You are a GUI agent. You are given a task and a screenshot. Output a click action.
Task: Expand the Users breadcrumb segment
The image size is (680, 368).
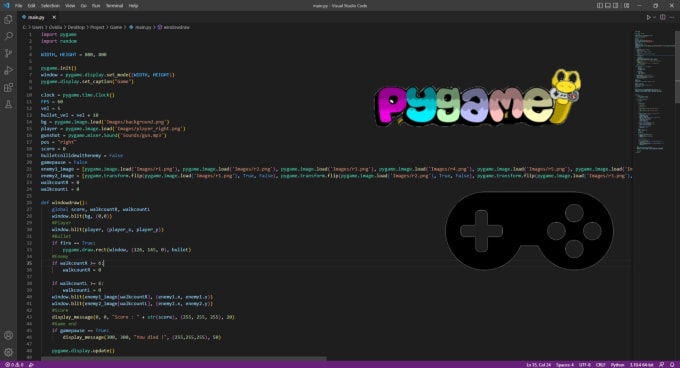tap(37, 27)
